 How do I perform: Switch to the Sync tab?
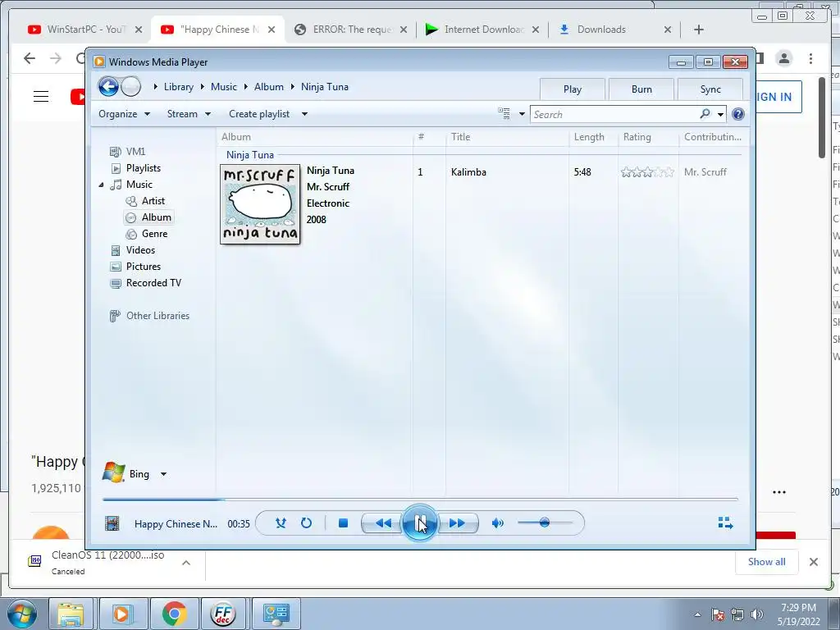(710, 89)
